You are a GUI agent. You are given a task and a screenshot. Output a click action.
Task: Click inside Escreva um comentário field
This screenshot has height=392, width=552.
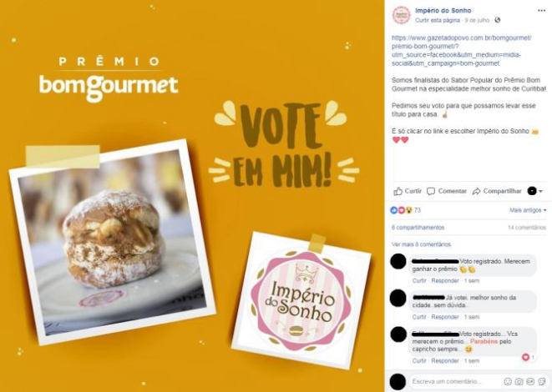[x=454, y=381]
